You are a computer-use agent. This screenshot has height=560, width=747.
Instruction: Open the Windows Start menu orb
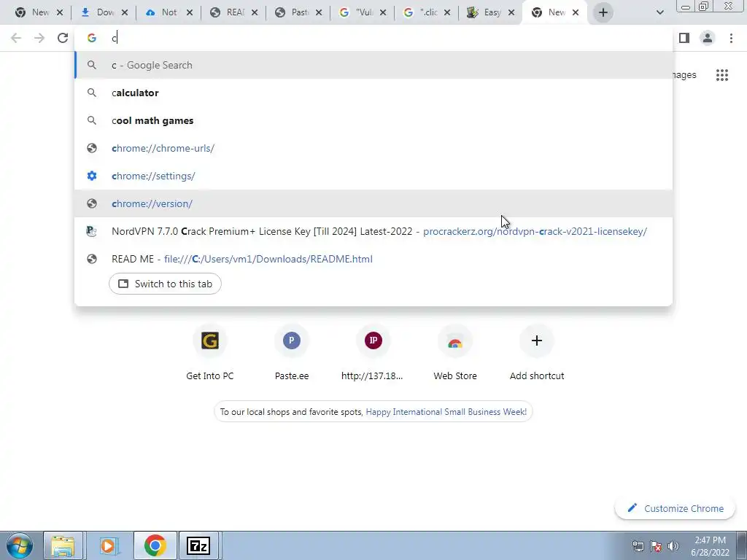[x=20, y=545]
